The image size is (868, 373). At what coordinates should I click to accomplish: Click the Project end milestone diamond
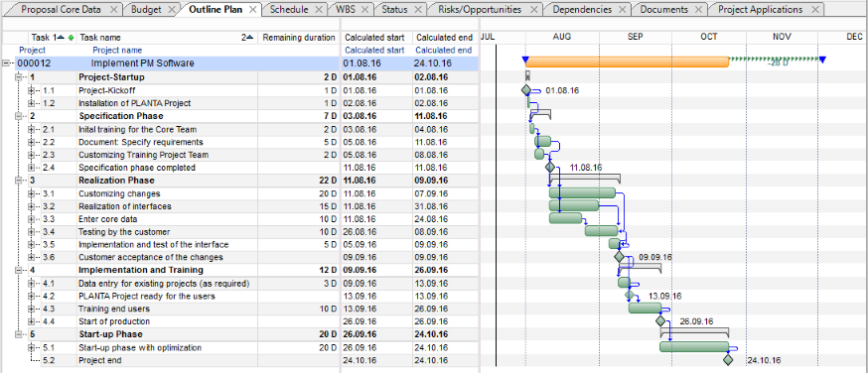[728, 360]
